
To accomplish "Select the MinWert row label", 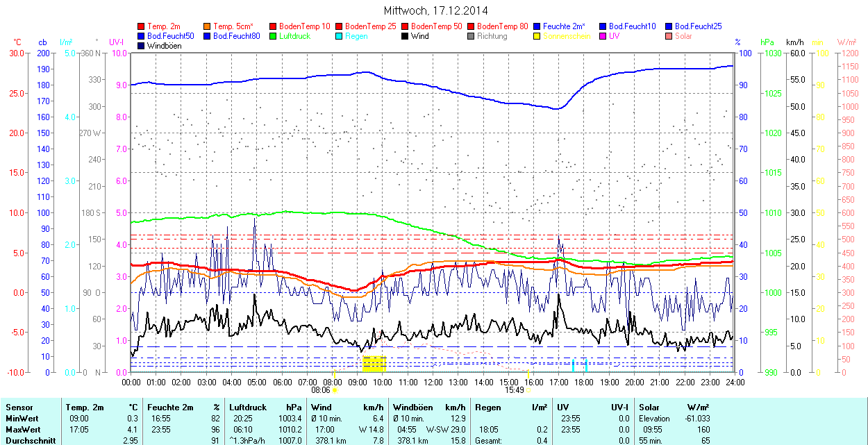I will [x=22, y=419].
